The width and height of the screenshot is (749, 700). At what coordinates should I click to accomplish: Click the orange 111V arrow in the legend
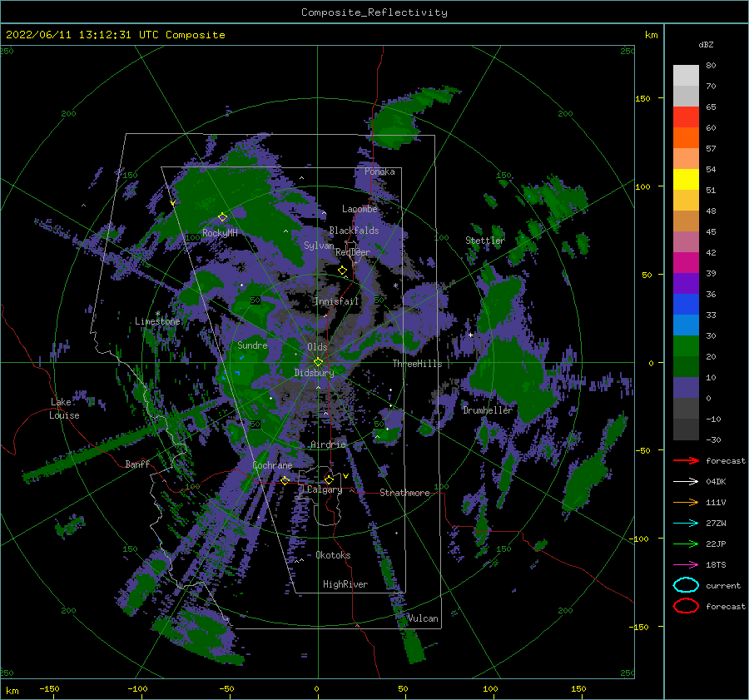(686, 502)
